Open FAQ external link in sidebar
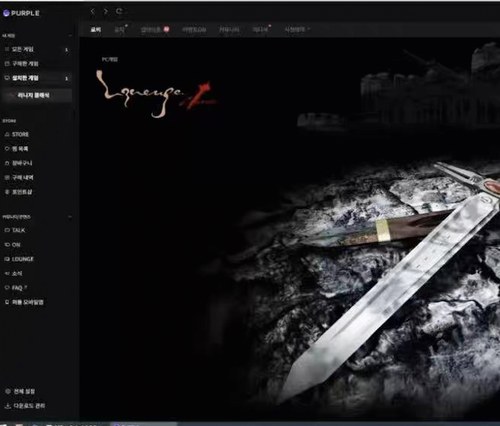 pos(16,288)
